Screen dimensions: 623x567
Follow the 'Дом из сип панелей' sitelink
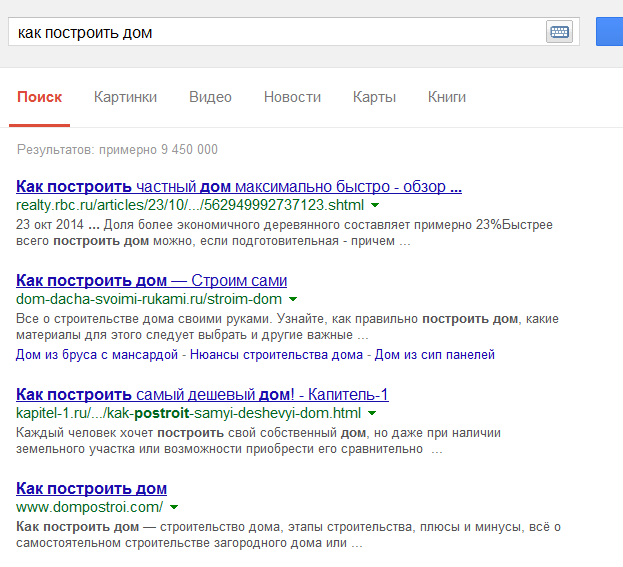point(435,354)
